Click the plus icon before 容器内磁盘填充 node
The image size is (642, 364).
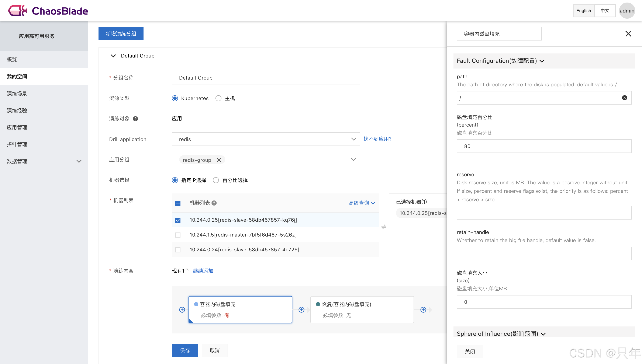click(x=182, y=310)
